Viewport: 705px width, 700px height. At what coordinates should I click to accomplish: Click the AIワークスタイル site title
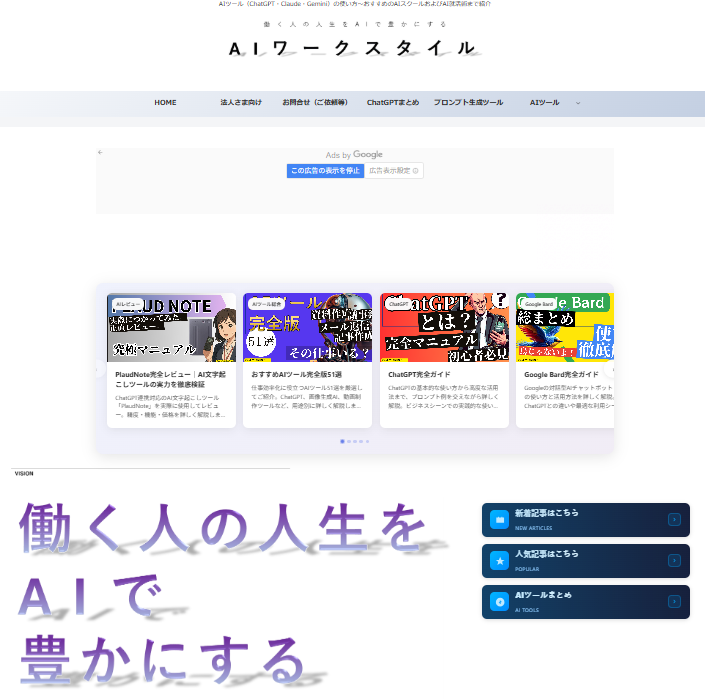[352, 48]
